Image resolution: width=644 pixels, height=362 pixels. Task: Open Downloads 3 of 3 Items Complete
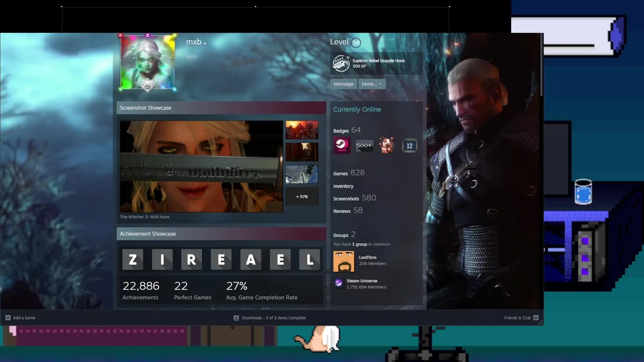pos(274,318)
